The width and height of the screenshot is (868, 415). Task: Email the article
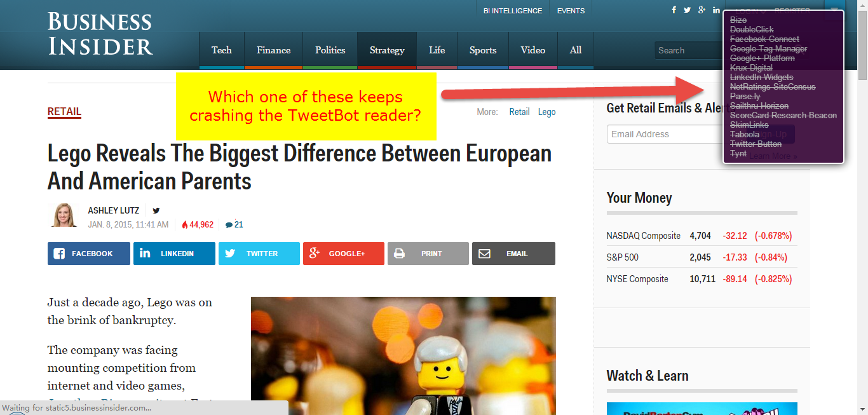513,254
